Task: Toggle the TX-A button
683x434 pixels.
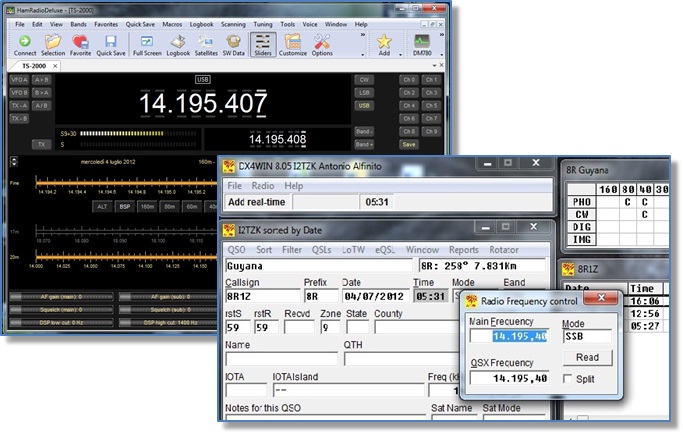Action: (x=19, y=105)
